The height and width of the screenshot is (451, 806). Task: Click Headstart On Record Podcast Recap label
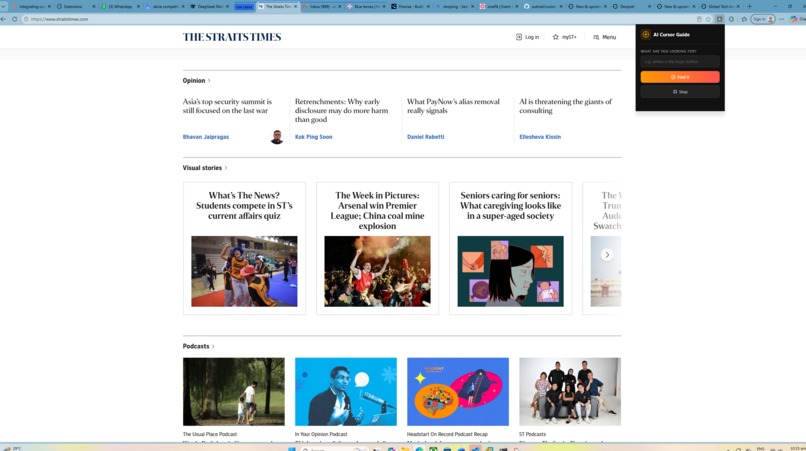point(447,435)
